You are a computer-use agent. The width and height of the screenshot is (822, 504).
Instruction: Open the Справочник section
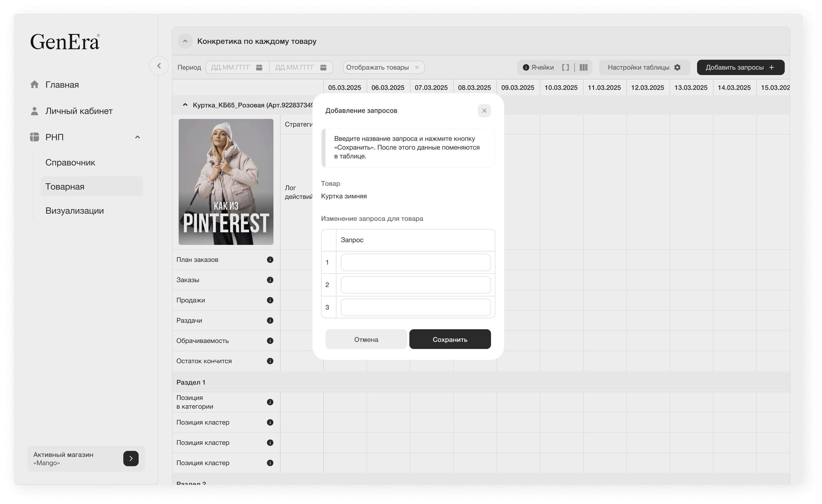70,162
